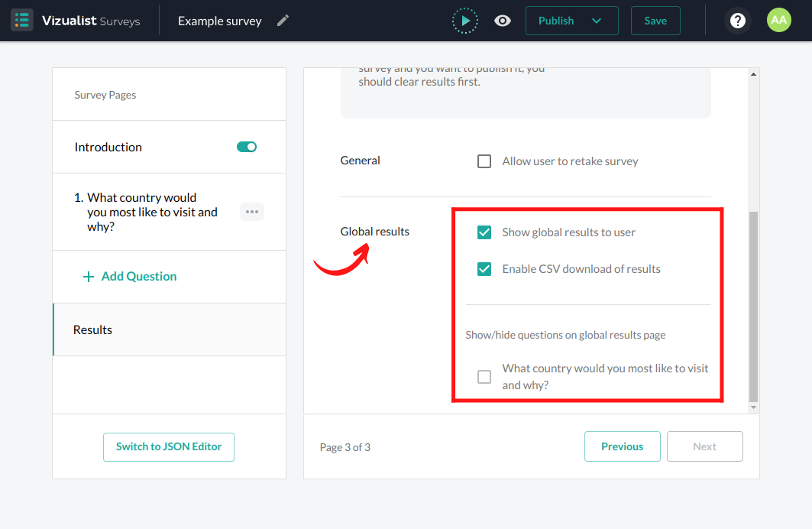The width and height of the screenshot is (812, 529).
Task: Open question 1 three-dots options menu
Action: 252,212
